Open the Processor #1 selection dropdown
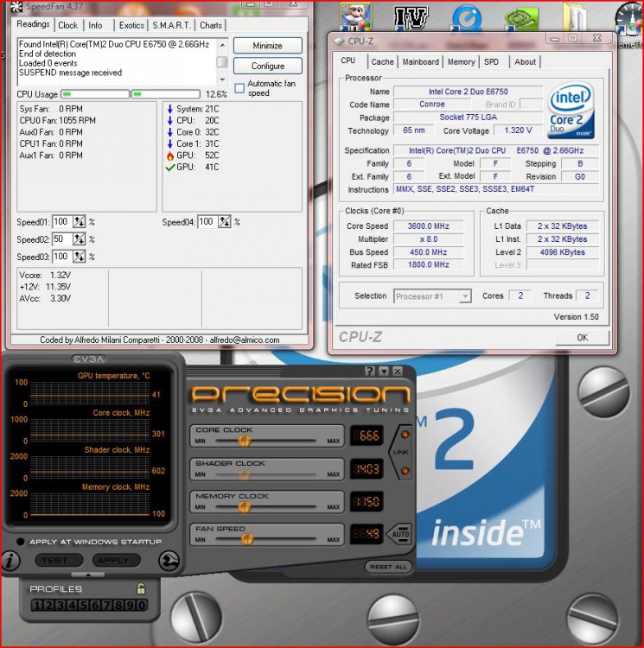This screenshot has height=648, width=644. 465,296
